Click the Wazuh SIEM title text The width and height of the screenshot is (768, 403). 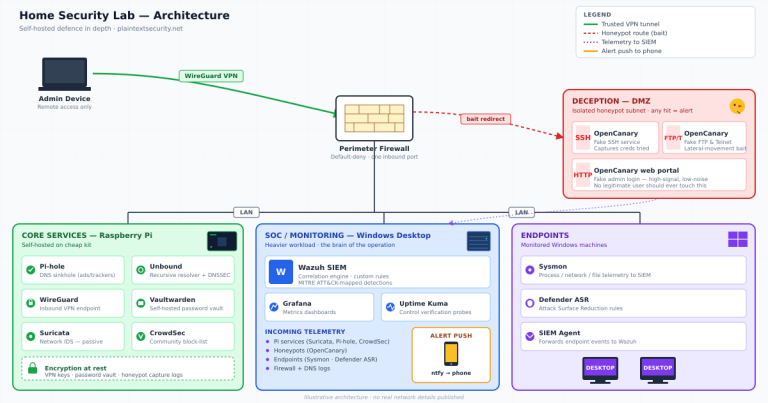pyautogui.click(x=322, y=267)
